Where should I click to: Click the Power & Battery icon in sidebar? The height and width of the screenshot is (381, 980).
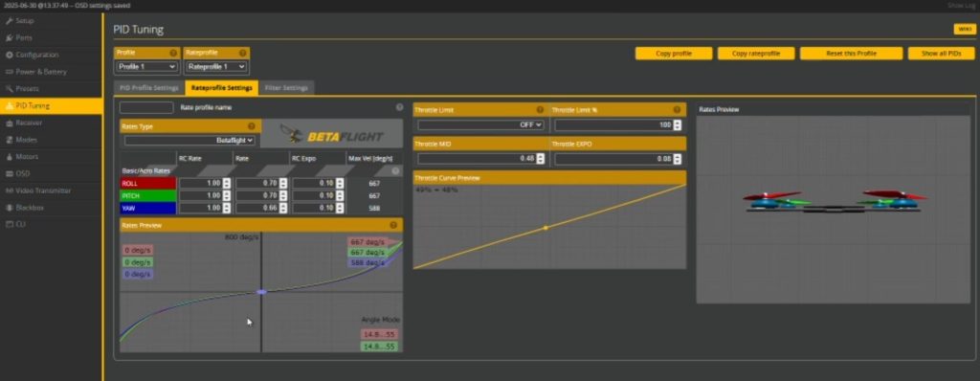click(x=10, y=72)
